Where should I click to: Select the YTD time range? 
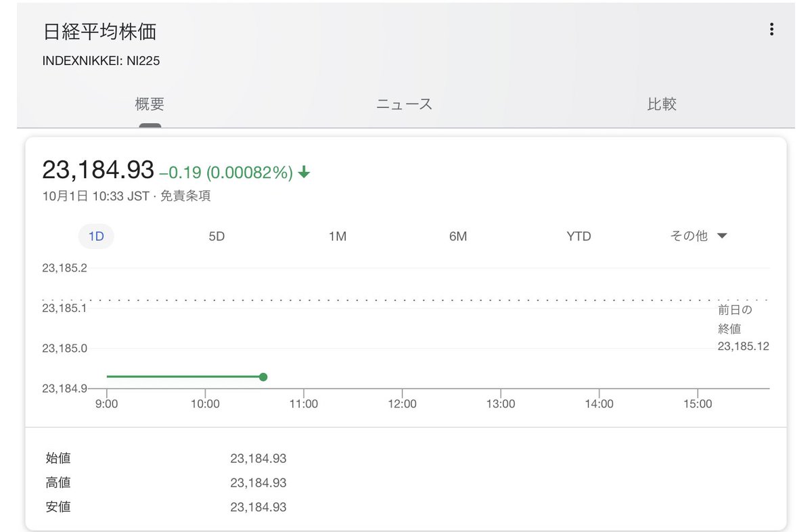(579, 236)
